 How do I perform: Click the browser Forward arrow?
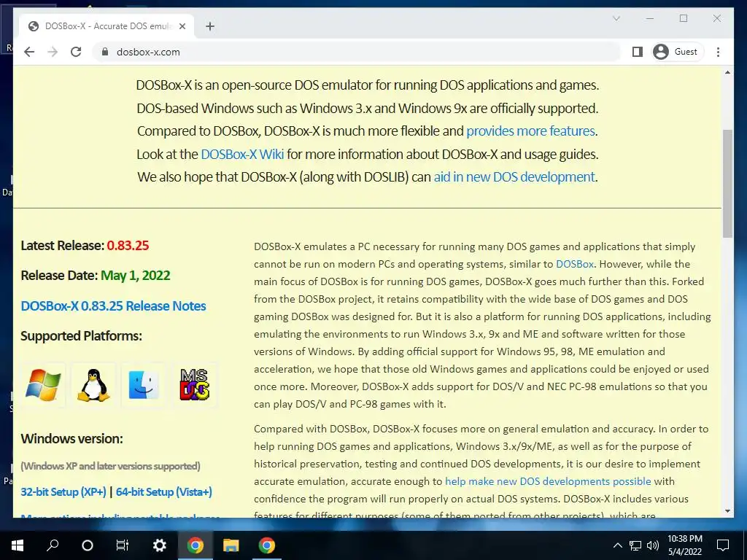click(53, 52)
